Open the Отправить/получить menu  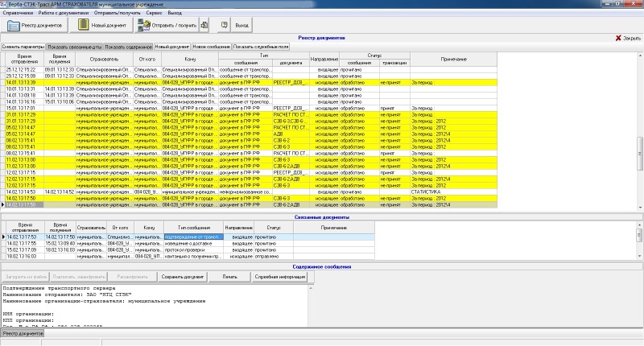tap(117, 13)
